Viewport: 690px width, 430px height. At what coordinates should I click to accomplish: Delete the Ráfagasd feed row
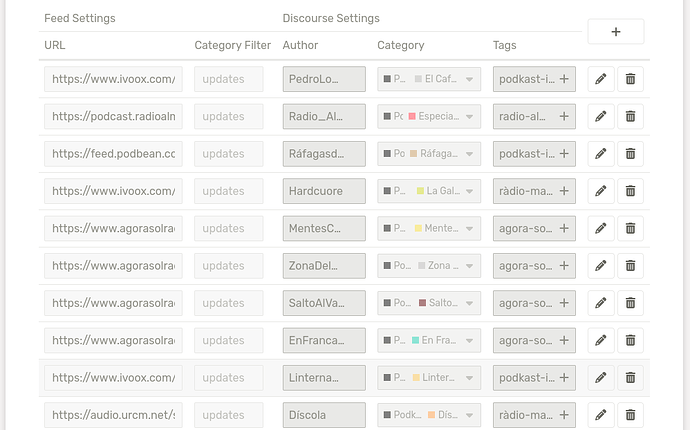coord(631,154)
